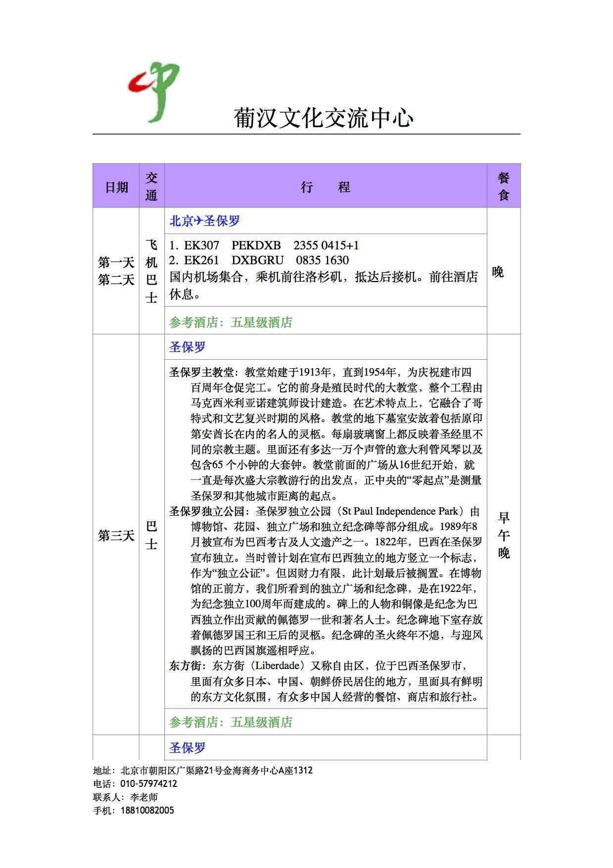The image size is (613, 868).
Task: Click the 餐食 column header
Action: (x=504, y=187)
